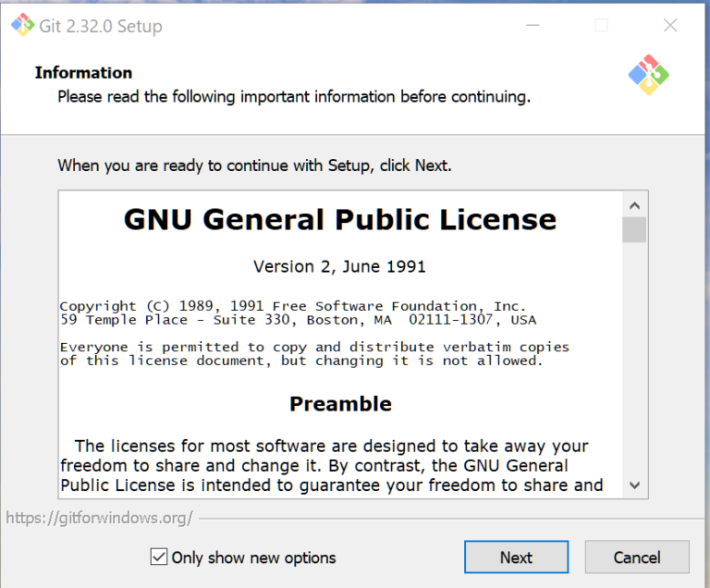The image size is (710, 588).
Task: Click the "Only show new options" label text
Action: 253,557
